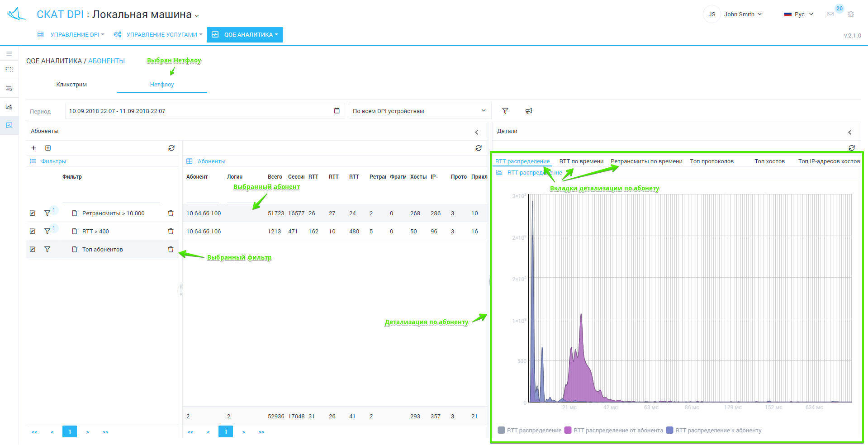This screenshot has width=868, height=445.
Task: Open the calendar picker in the period field
Action: pyautogui.click(x=337, y=111)
